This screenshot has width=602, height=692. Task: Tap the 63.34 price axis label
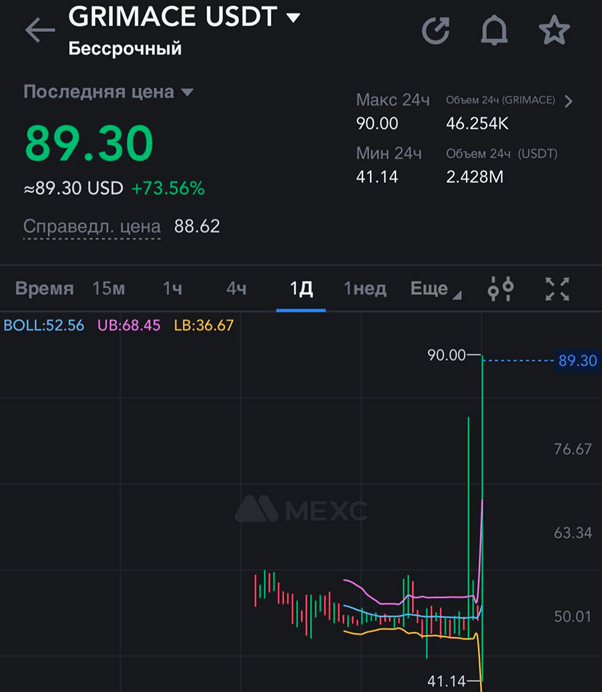(x=573, y=533)
